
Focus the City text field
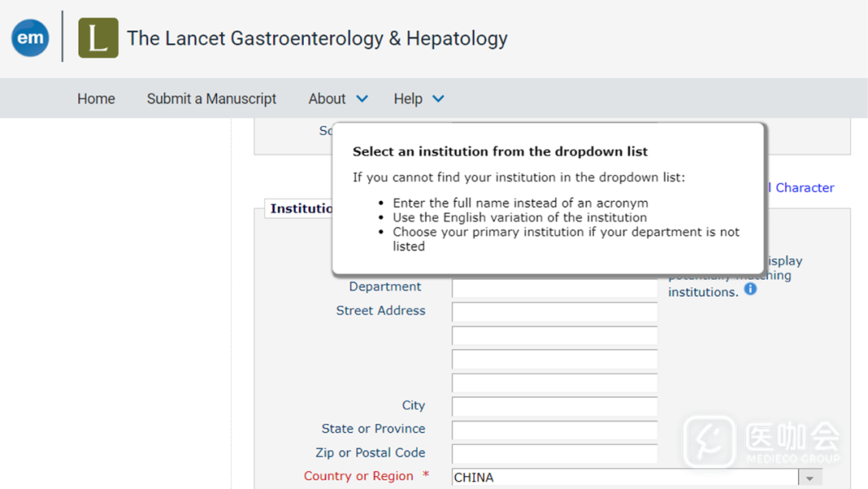[554, 407]
